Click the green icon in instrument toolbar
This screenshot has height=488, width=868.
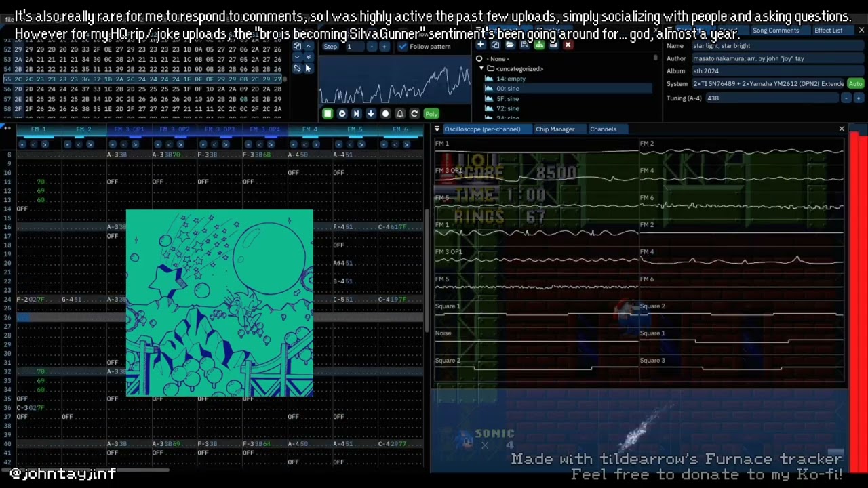click(x=539, y=45)
